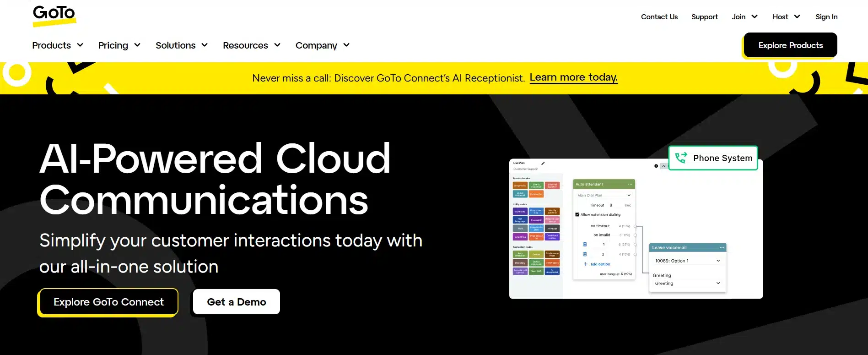Toggle the Allow extension dialing checkbox
The image size is (868, 355).
pyautogui.click(x=577, y=214)
